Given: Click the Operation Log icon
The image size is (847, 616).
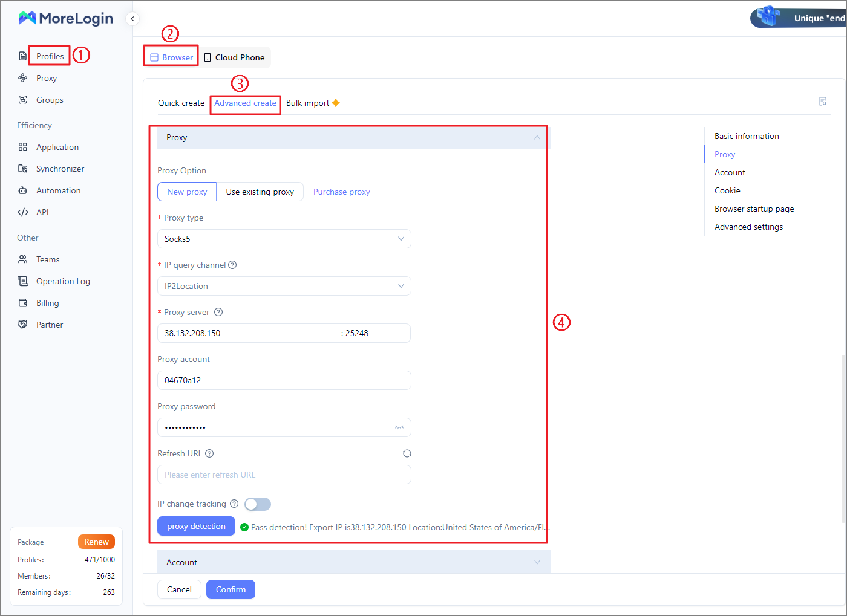Looking at the screenshot, I should 22,281.
